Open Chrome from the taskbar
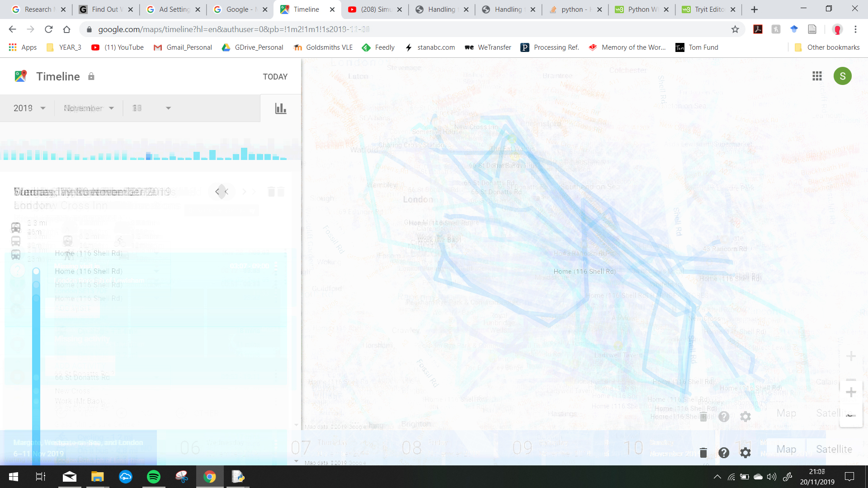 click(210, 477)
